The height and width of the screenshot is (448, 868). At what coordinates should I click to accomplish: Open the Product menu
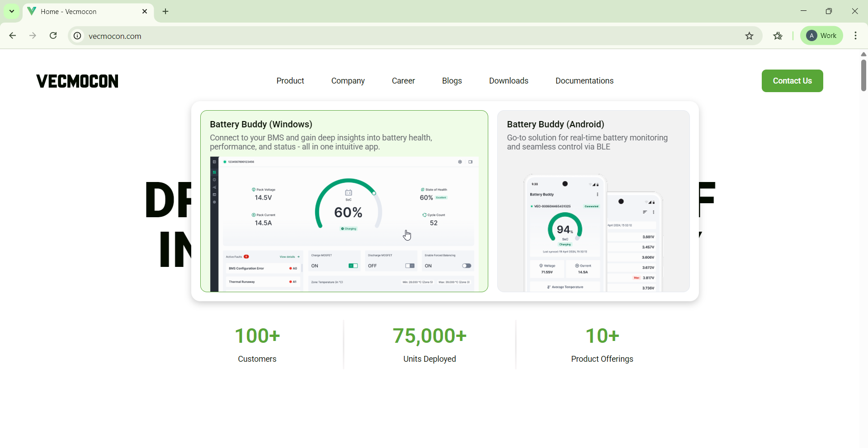(x=290, y=81)
